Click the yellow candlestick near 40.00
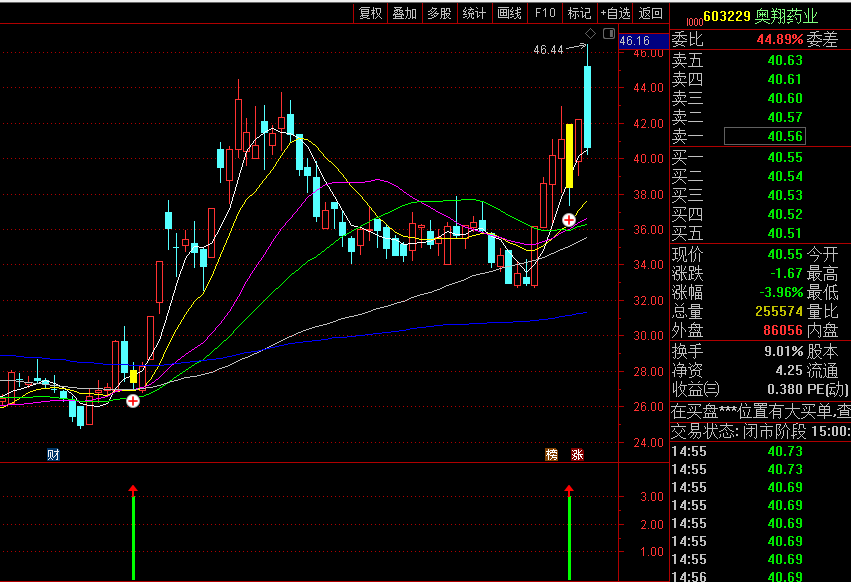 tap(569, 156)
